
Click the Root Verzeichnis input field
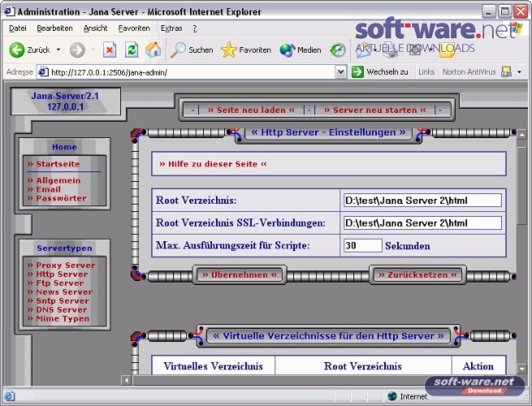click(422, 200)
